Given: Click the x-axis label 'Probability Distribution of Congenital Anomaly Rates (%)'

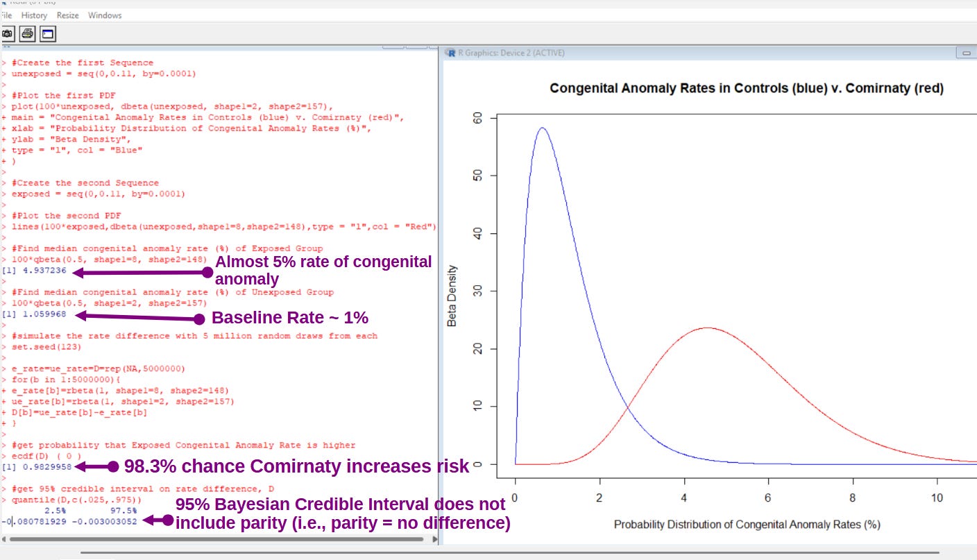Looking at the screenshot, I should pos(747,525).
